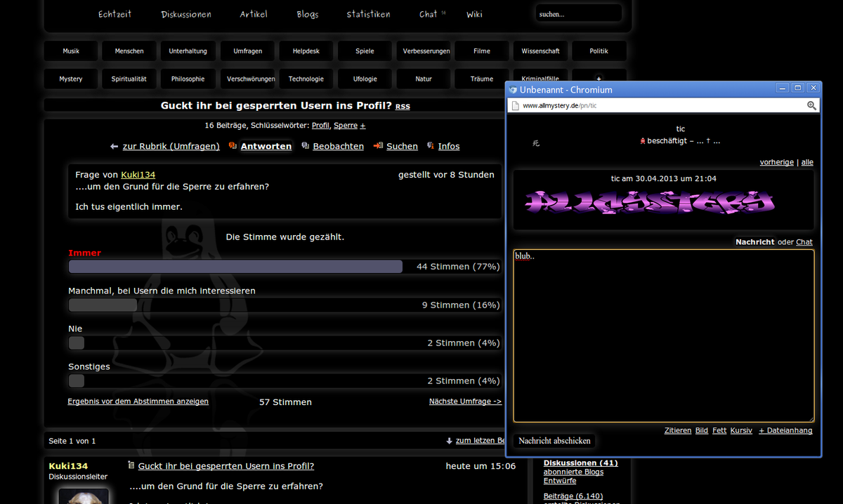
Task: Expand more categories with plus button
Action: (x=599, y=79)
